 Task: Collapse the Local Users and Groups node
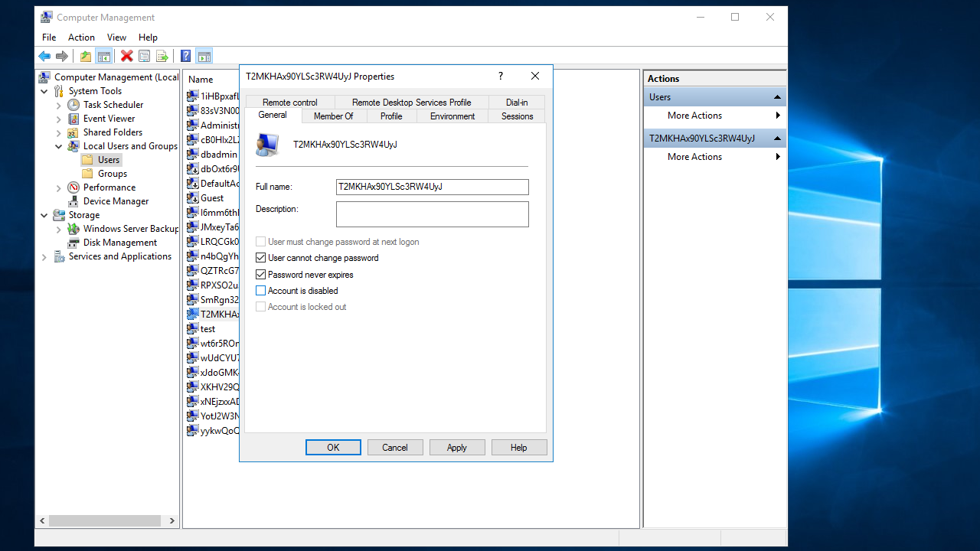tap(59, 146)
